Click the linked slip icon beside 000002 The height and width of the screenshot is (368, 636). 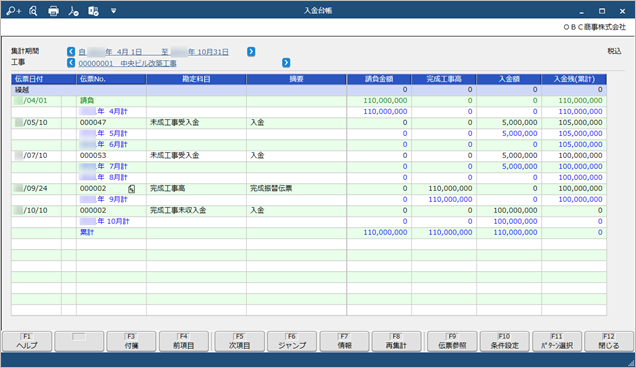[131, 189]
